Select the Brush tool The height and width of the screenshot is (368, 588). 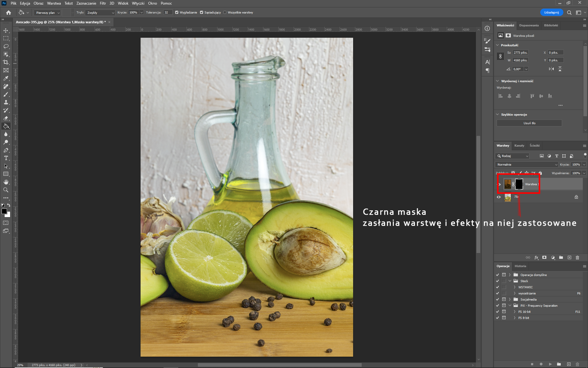[x=6, y=94]
